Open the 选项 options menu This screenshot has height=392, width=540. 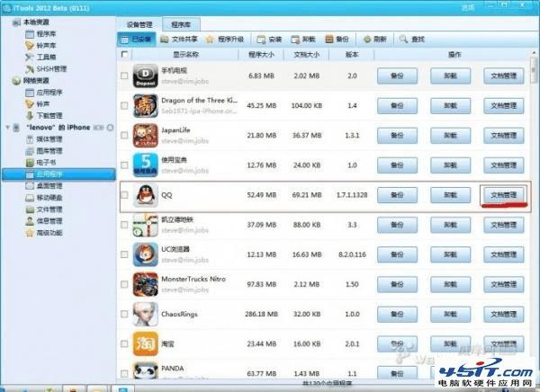click(468, 7)
